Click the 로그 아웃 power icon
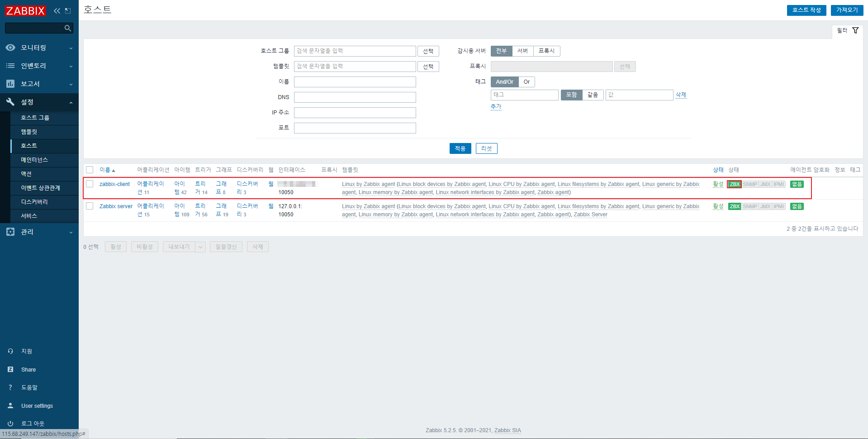The image size is (868, 439). [x=10, y=424]
